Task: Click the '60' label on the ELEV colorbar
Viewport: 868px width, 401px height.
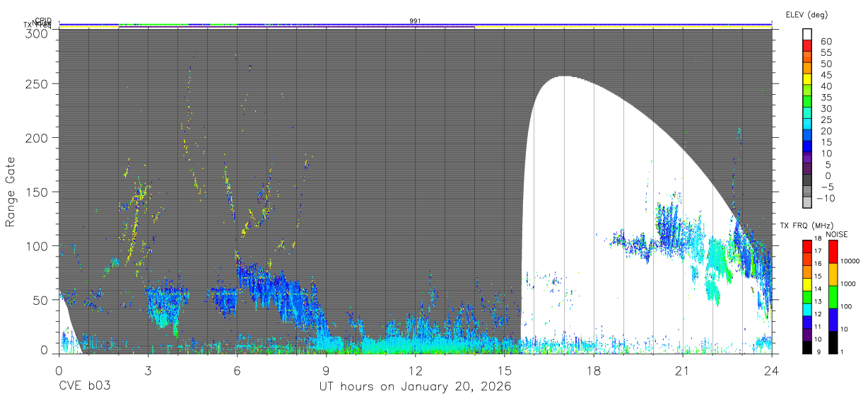Action: [x=826, y=42]
